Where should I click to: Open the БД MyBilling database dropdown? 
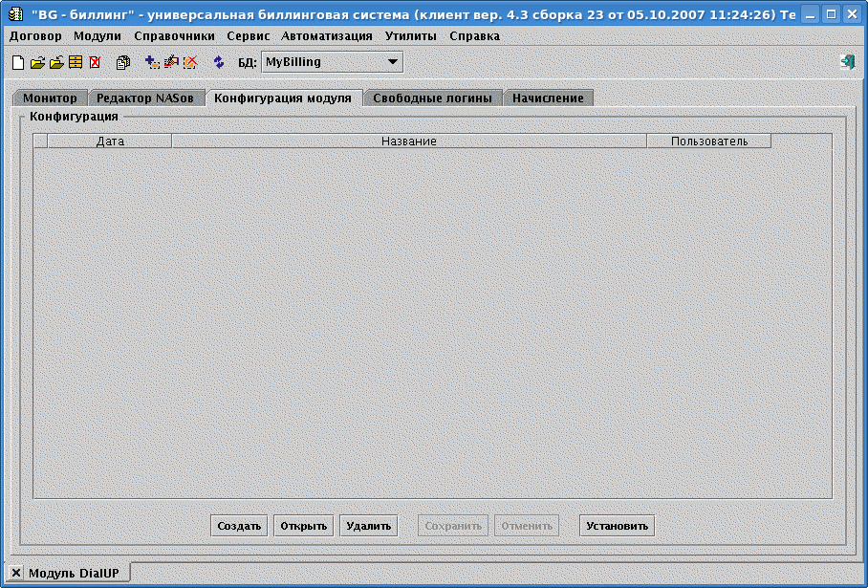click(331, 62)
